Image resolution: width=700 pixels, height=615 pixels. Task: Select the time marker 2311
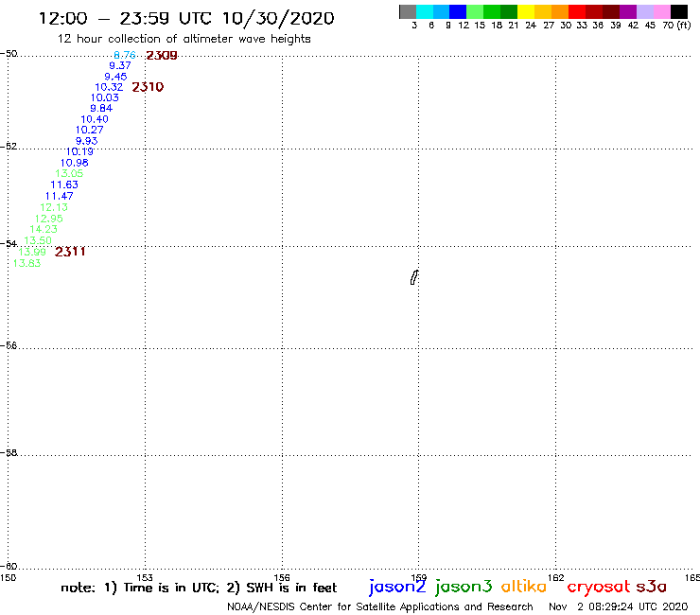pyautogui.click(x=70, y=252)
